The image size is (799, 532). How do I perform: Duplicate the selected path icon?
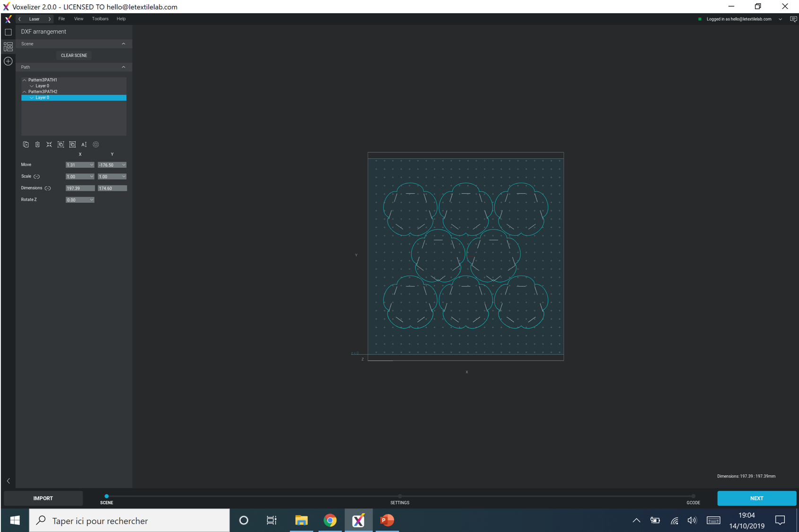pyautogui.click(x=26, y=145)
